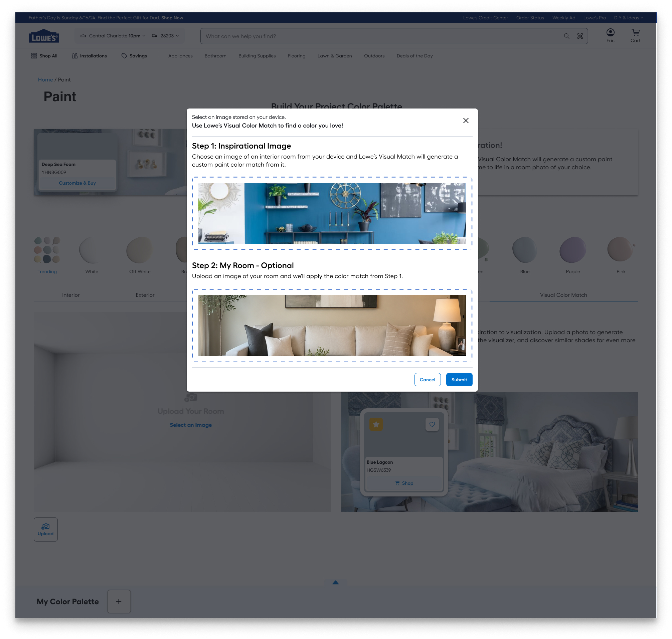Screen dimensions: 672x639
Task: Choose the Step 1 inspirational image area
Action: 332,214
